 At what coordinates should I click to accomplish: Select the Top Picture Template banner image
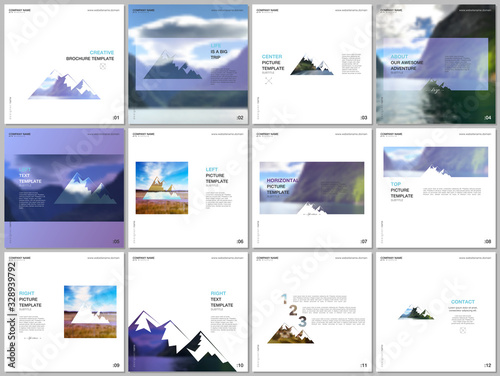point(436,162)
